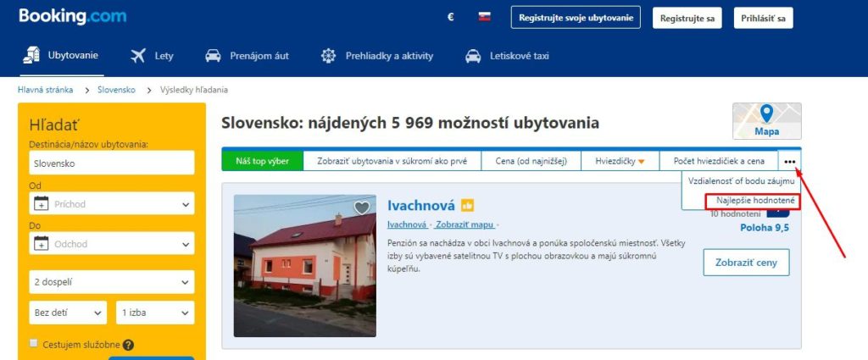Open the Bez detí dropdown
The height and width of the screenshot is (360, 868).
click(68, 313)
